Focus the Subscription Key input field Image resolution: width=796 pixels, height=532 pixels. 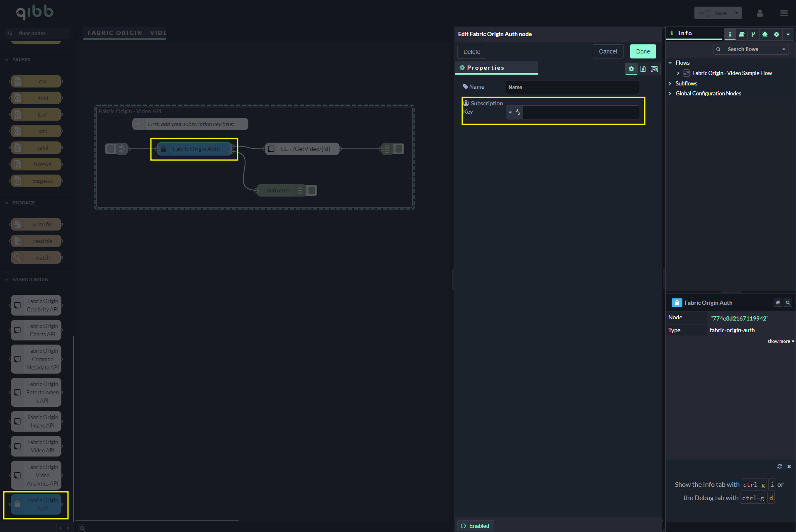(x=581, y=112)
